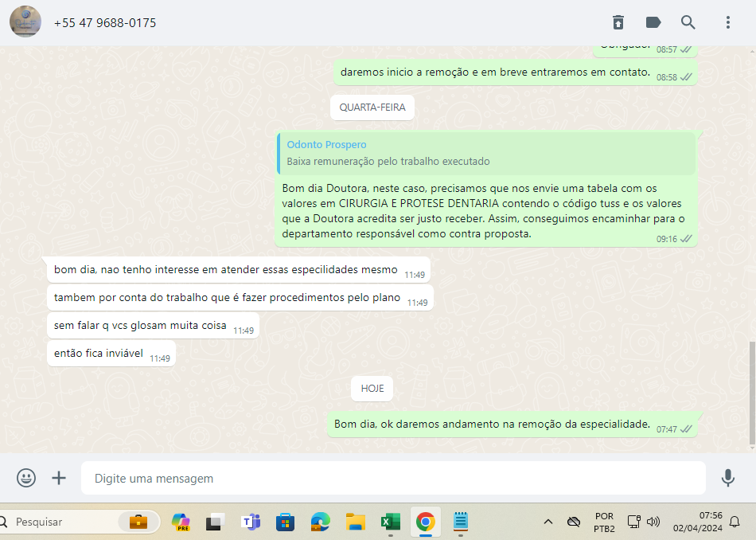The image size is (756, 540).
Task: Open clock calendar showing 07:56 02/04/2024
Action: pyautogui.click(x=698, y=522)
